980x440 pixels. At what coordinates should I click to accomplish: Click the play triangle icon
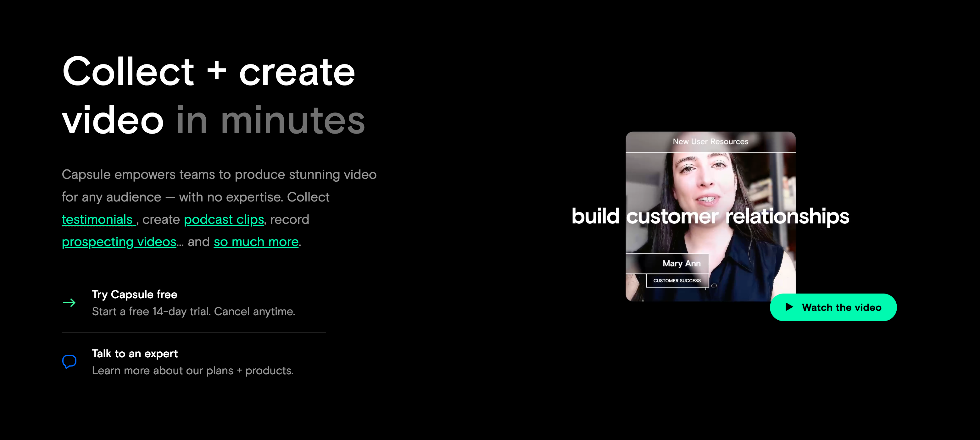pyautogui.click(x=789, y=307)
